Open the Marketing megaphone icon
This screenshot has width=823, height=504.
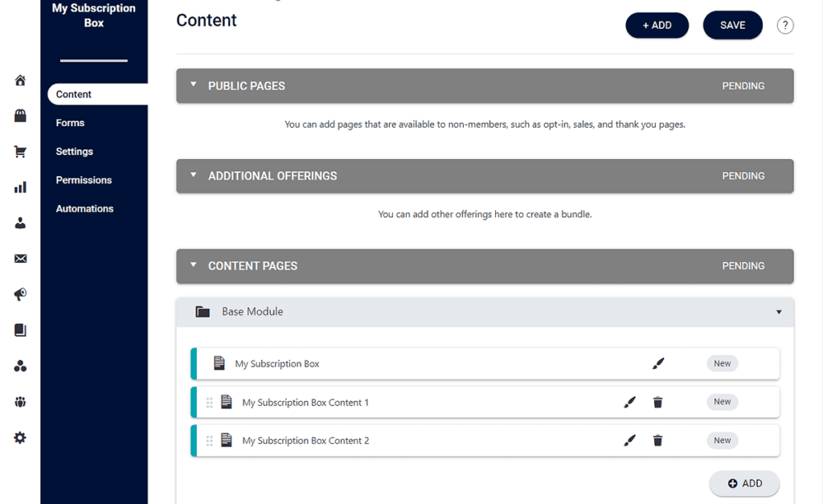20,294
